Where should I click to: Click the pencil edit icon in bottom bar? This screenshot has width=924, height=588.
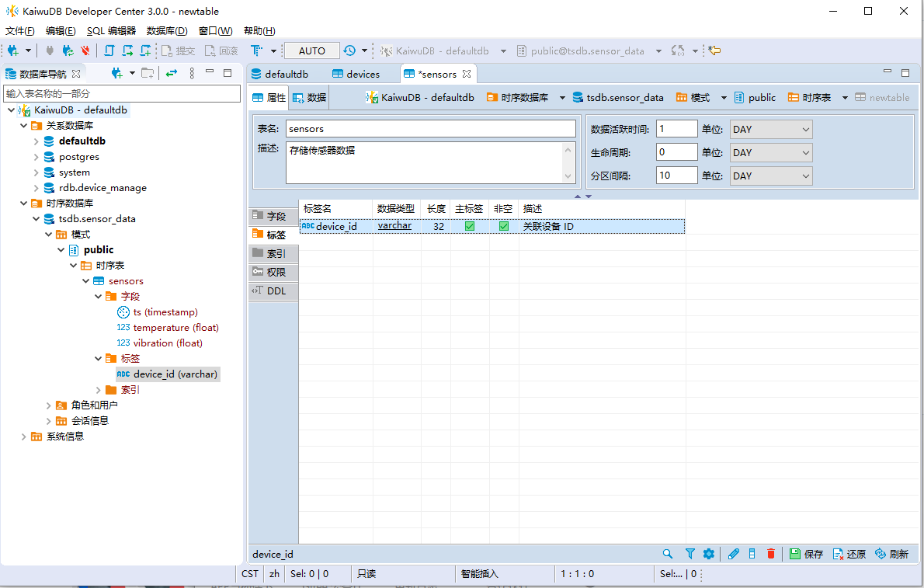click(x=734, y=554)
